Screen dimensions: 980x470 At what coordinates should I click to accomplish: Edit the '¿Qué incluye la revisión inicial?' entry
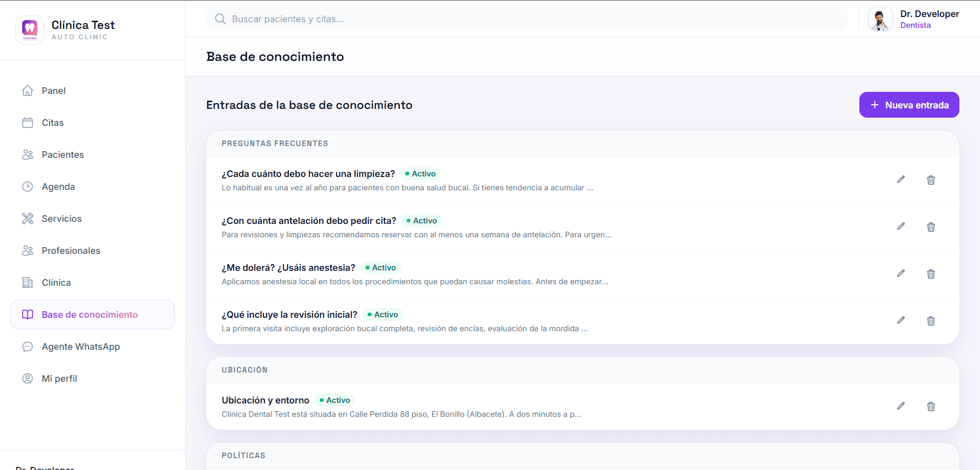901,320
